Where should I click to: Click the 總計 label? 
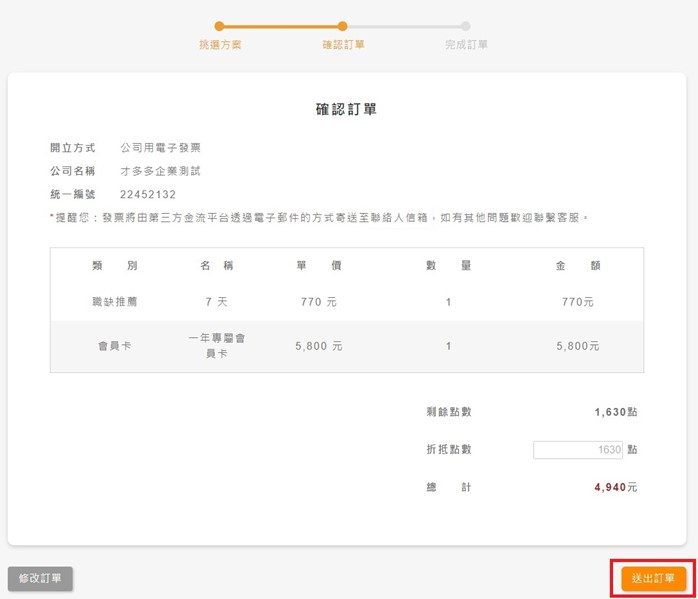449,487
